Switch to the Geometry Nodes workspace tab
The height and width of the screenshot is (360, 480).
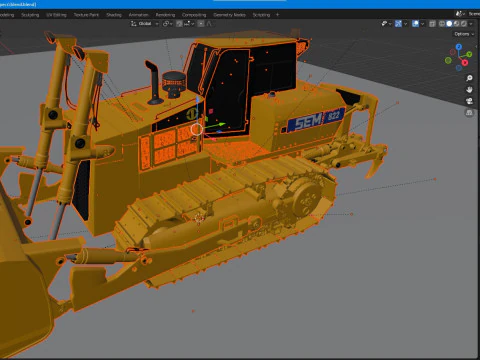click(x=229, y=15)
